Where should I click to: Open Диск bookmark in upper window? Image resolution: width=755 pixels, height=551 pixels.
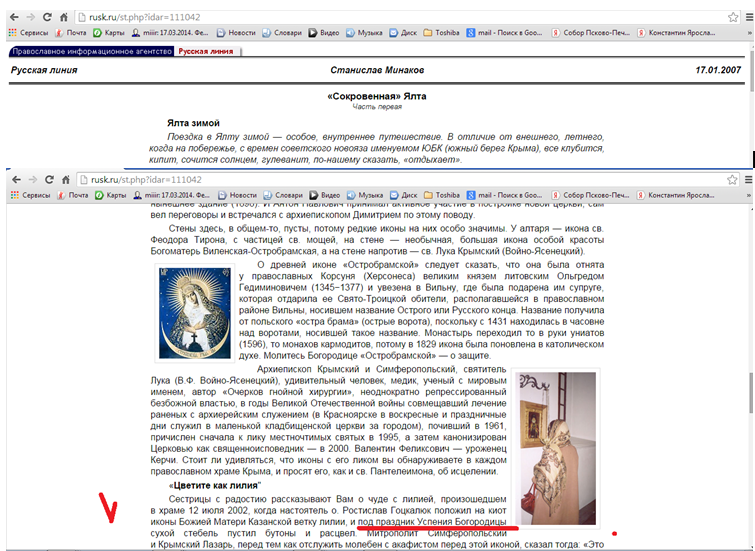click(403, 33)
